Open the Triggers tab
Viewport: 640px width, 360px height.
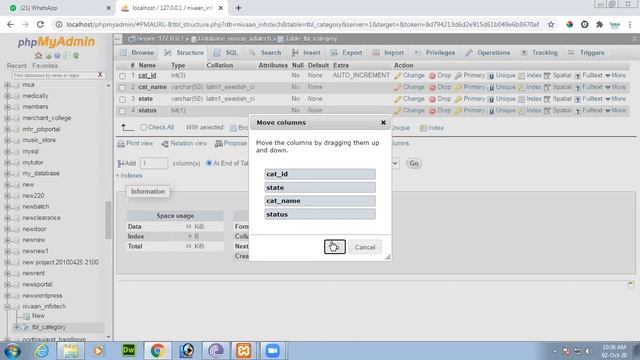[x=586, y=53]
